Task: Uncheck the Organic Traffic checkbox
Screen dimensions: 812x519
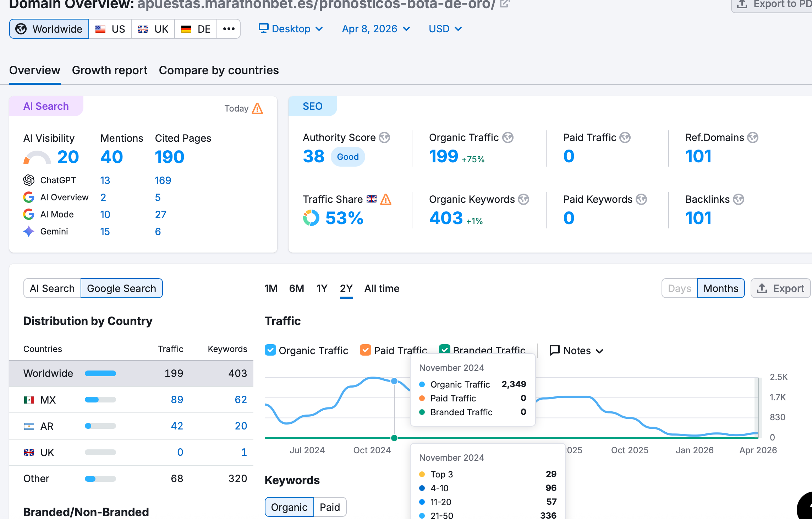Action: 270,350
